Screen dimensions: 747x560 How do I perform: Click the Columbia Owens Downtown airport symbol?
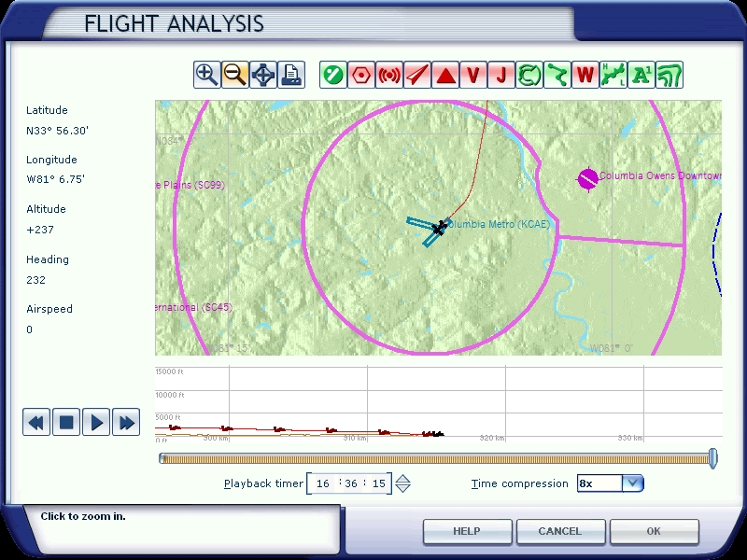click(x=588, y=179)
